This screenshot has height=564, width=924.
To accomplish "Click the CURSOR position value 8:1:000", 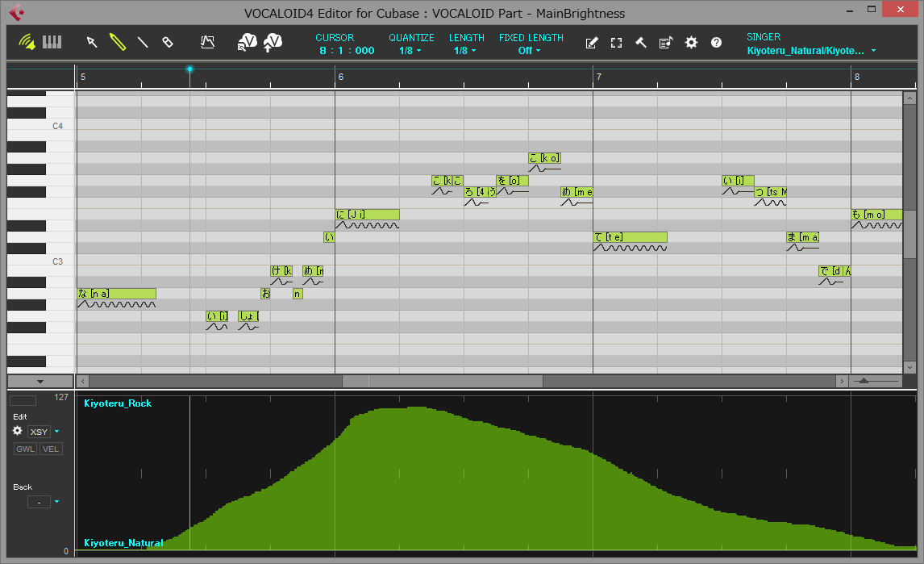I will coord(347,51).
